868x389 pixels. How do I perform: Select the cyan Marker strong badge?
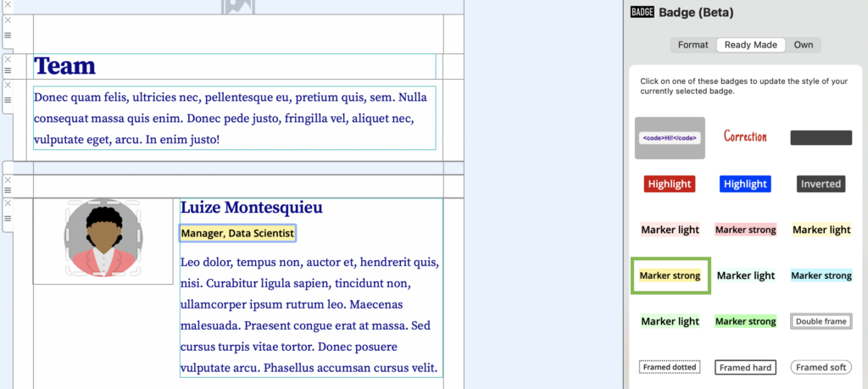pos(821,275)
